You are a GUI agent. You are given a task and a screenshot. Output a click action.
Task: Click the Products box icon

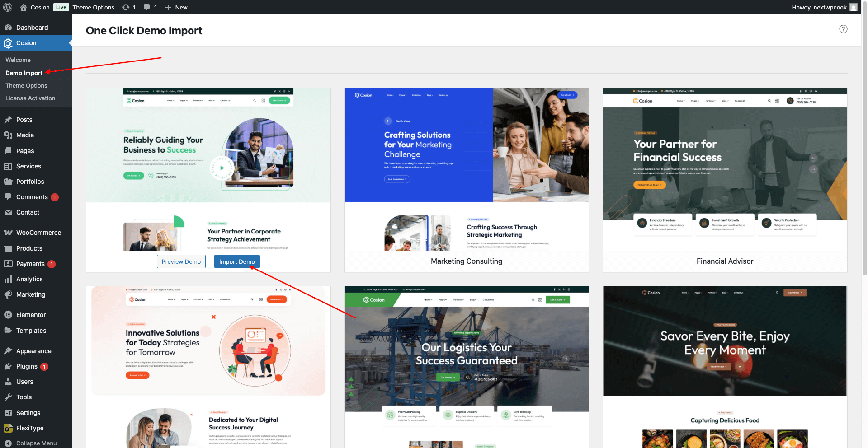click(x=8, y=248)
